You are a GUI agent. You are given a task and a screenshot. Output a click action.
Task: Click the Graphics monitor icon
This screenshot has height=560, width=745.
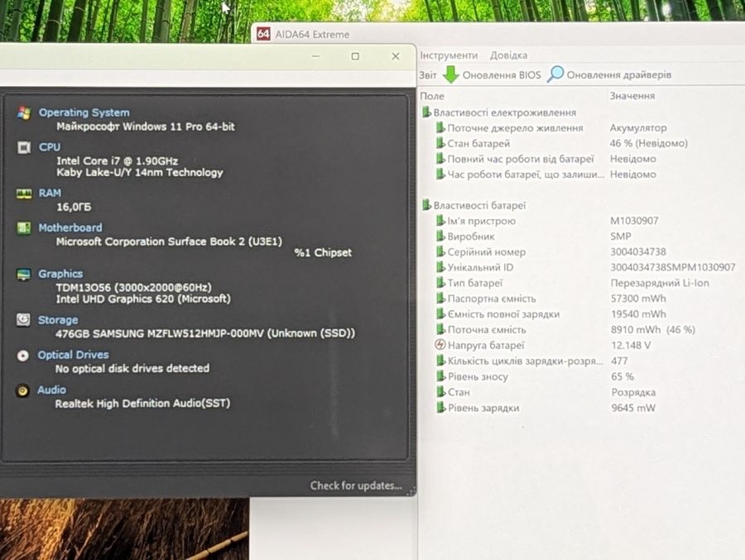point(23,274)
